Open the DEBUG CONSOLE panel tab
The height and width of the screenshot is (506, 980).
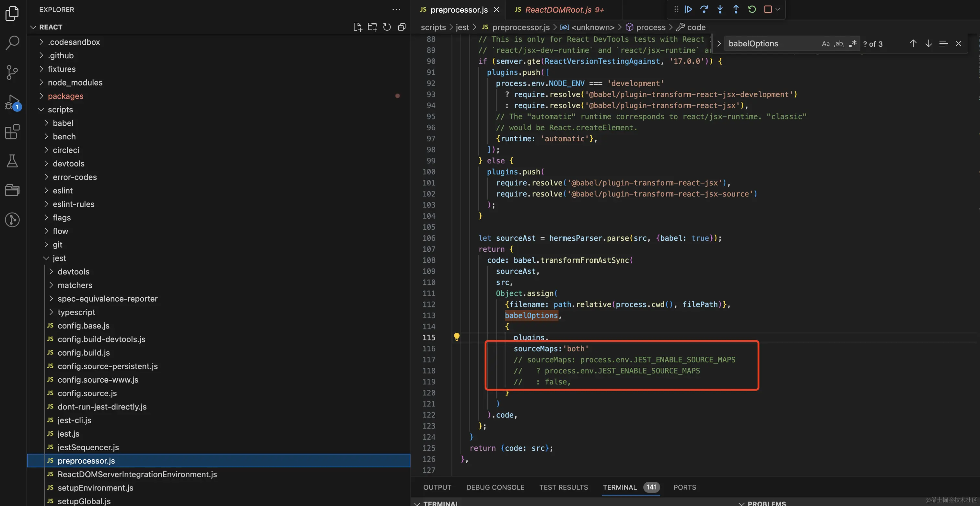495,487
